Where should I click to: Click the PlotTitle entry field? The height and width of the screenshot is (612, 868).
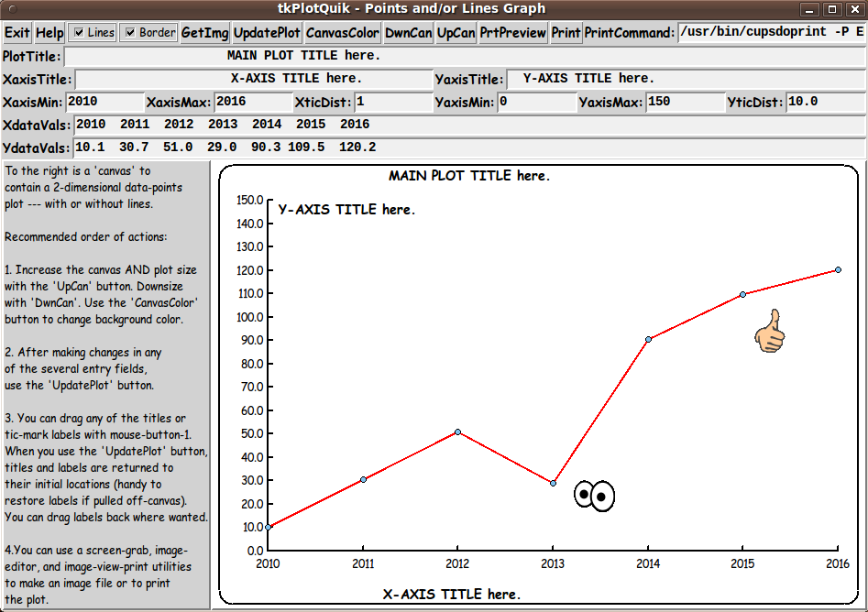click(465, 56)
